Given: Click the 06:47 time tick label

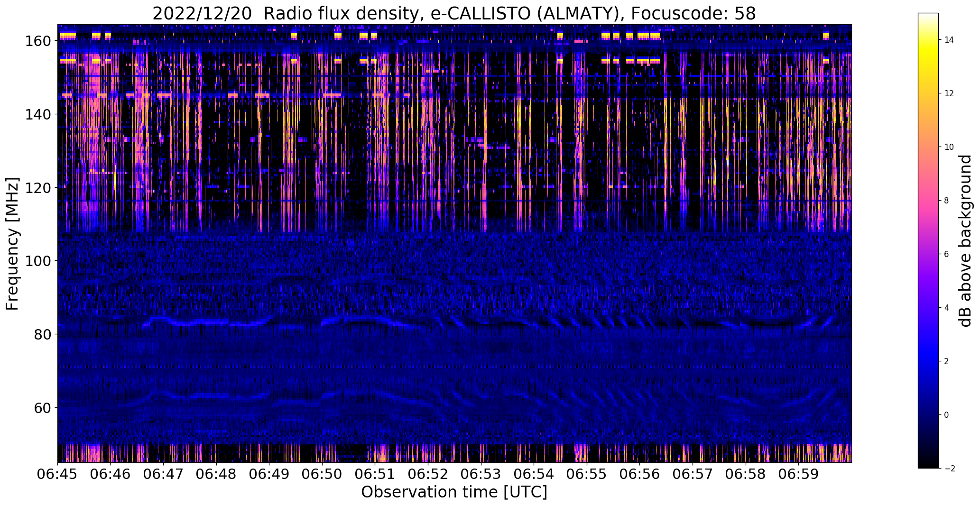Looking at the screenshot, I should (164, 474).
